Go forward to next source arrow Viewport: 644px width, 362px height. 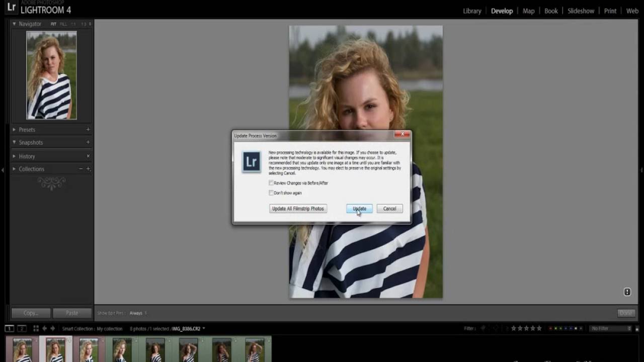coord(52,328)
